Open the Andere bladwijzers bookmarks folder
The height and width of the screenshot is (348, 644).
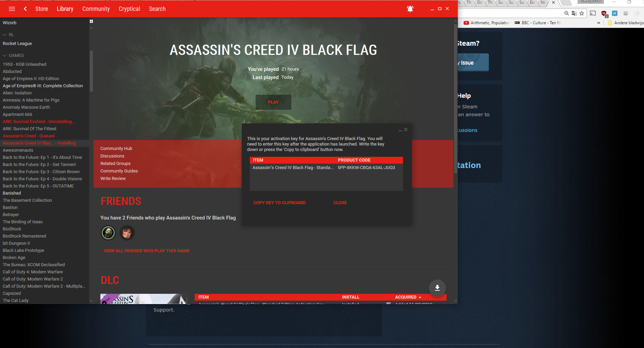(x=626, y=23)
